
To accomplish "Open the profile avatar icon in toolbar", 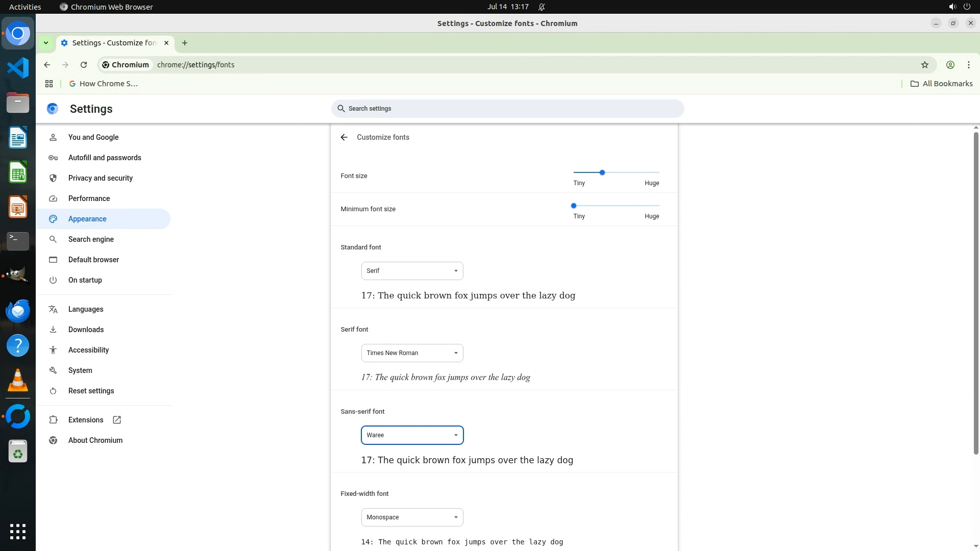I will pos(950,65).
